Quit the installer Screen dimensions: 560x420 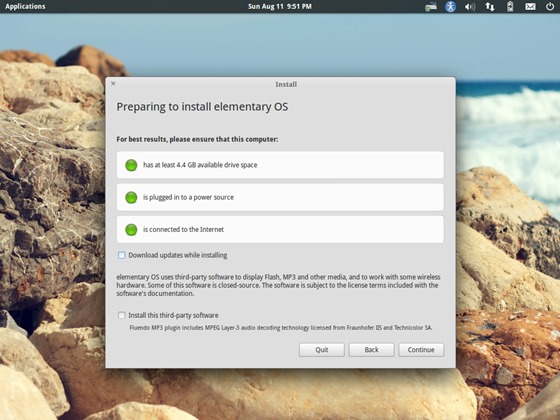[x=322, y=350]
